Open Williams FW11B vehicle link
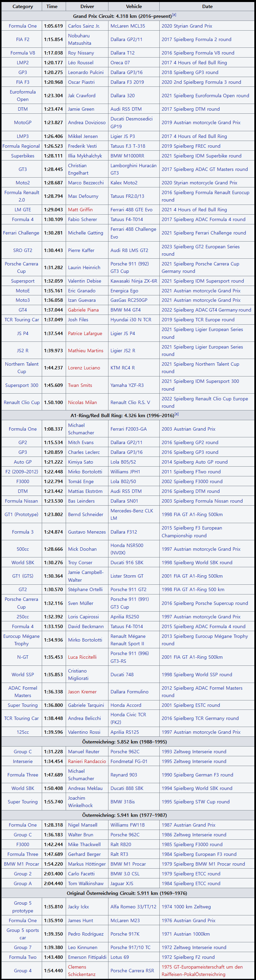The width and height of the screenshot is (256, 980). click(127, 825)
